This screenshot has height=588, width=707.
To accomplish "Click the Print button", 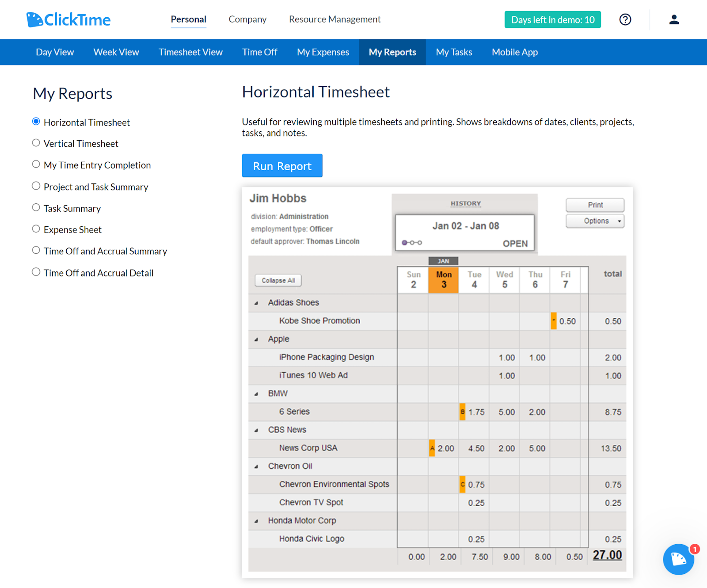I will [595, 205].
